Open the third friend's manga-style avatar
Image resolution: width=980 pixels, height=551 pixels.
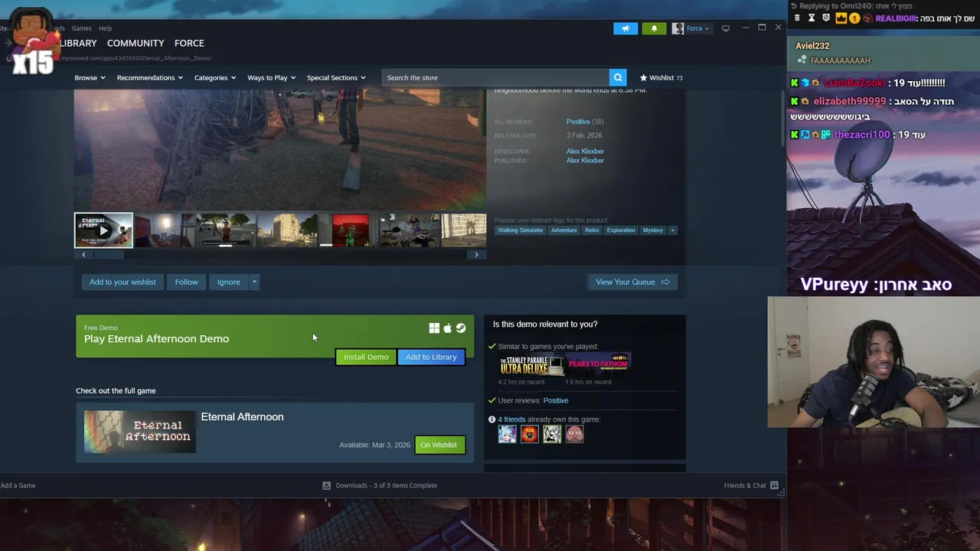click(x=552, y=435)
